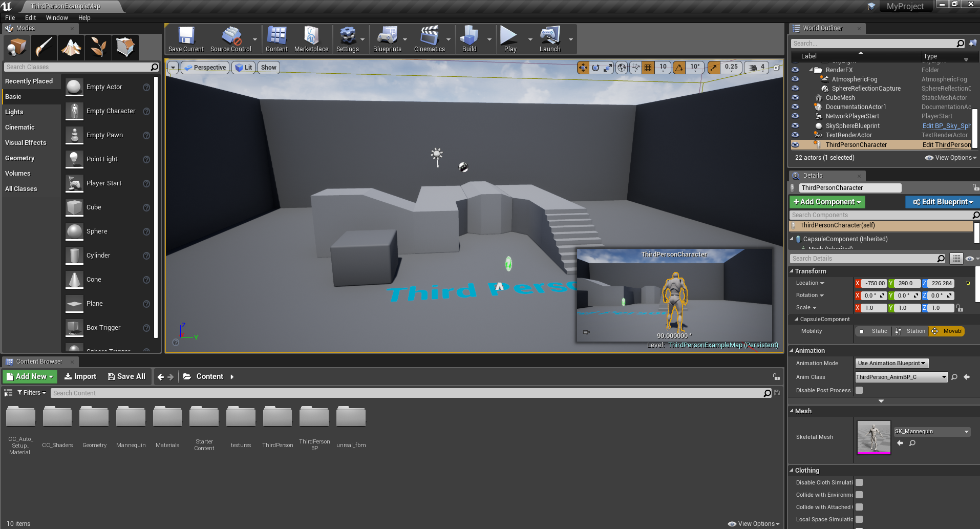The height and width of the screenshot is (529, 980).
Task: Open viewport options dropdown arrow
Action: click(x=173, y=68)
